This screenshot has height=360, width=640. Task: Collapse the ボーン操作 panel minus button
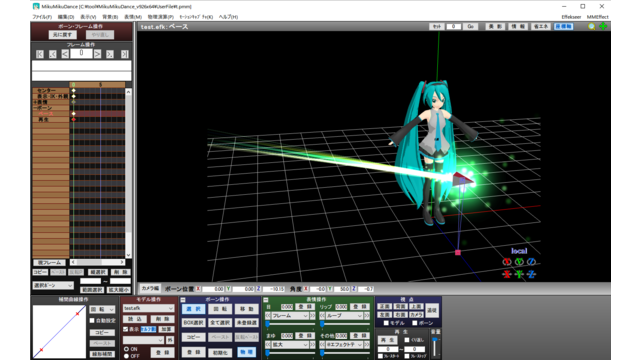pyautogui.click(x=183, y=300)
